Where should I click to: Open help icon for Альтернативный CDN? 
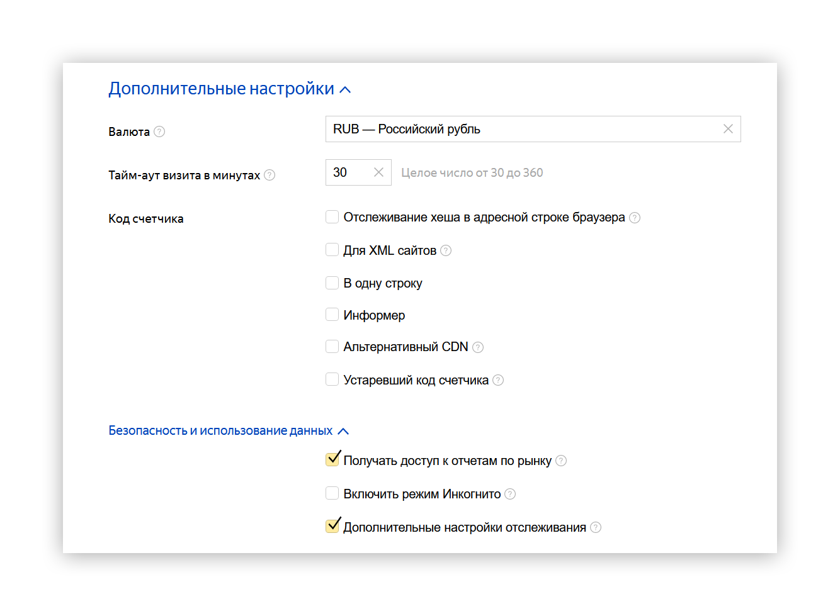[478, 347]
